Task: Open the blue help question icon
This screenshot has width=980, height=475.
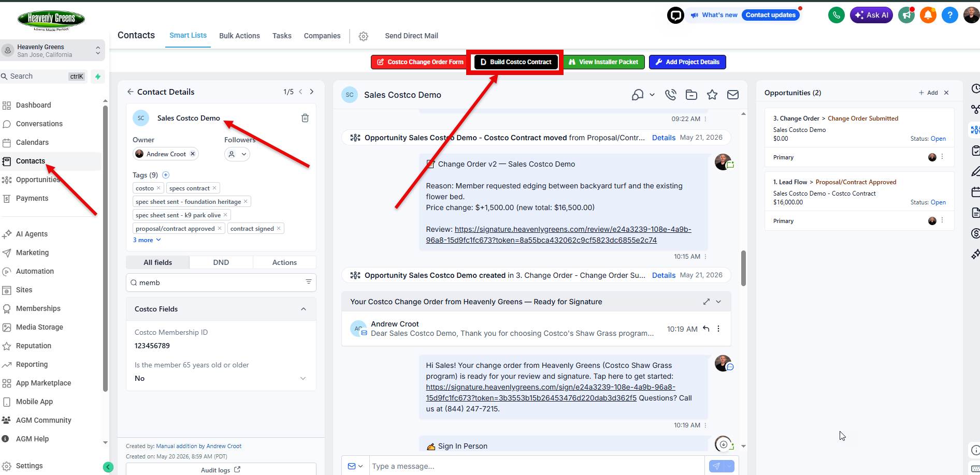Action: click(949, 15)
